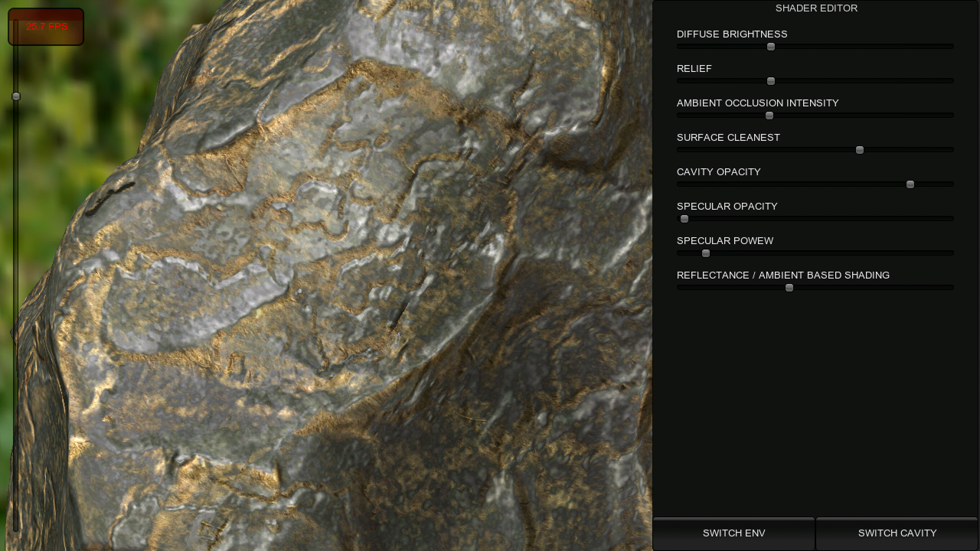980x551 pixels.
Task: Click the Ambient Occlusion Intensity label
Action: [758, 103]
